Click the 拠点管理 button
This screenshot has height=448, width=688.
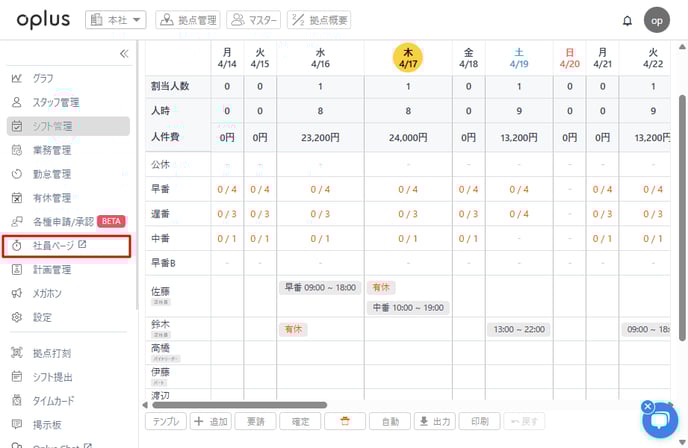(188, 19)
